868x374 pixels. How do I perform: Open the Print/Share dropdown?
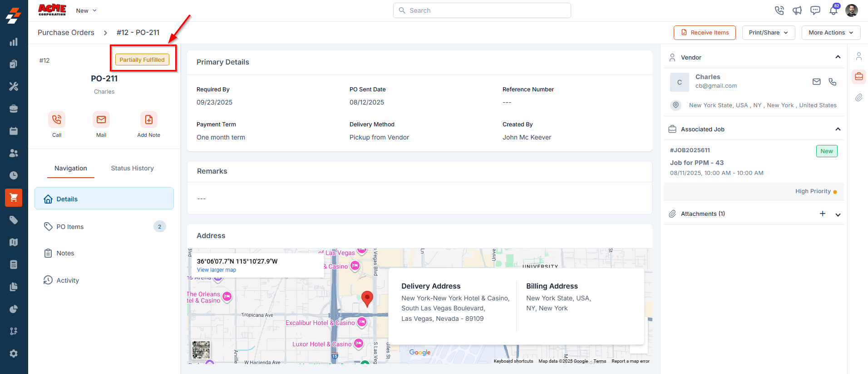click(x=769, y=33)
